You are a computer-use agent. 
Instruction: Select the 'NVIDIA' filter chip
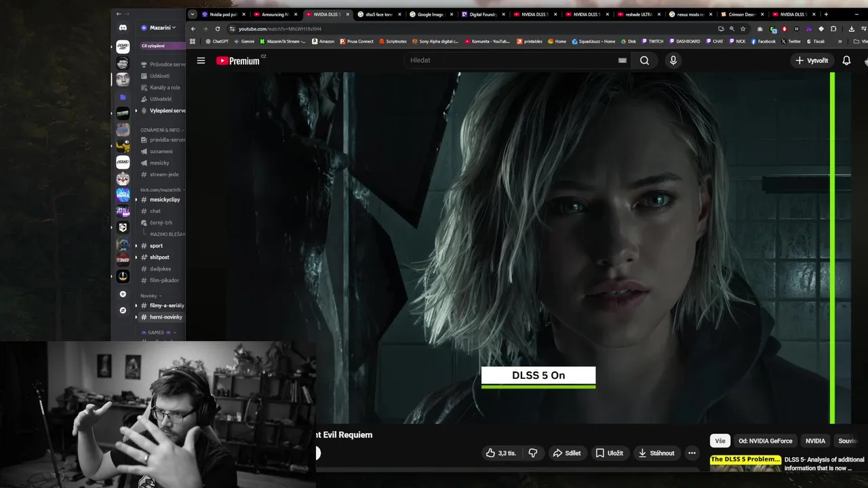pos(815,441)
